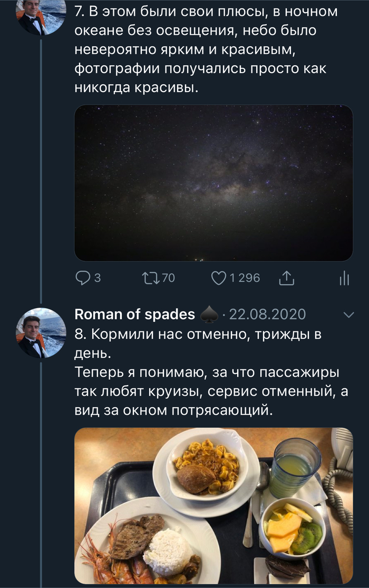The image size is (369, 588).
Task: Open profile avatar beside tweet 8
Action: (41, 333)
